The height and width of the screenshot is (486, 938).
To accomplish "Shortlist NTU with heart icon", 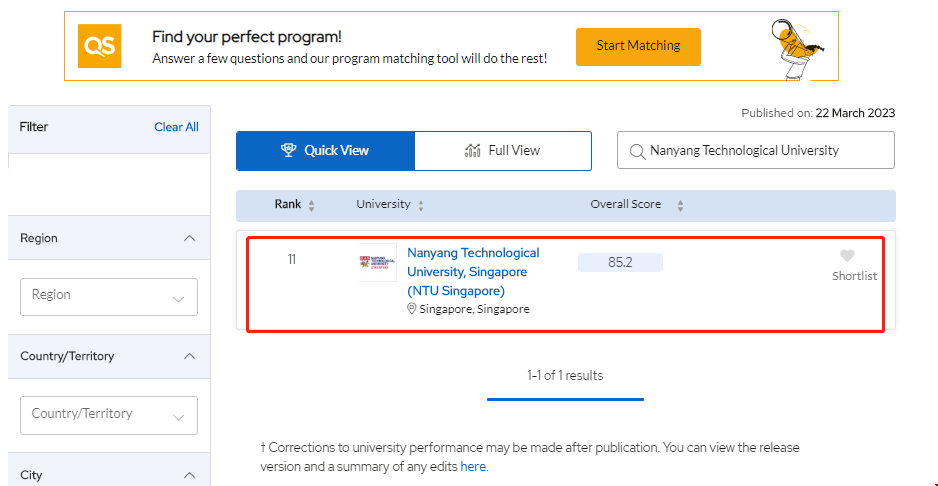I will click(x=847, y=256).
